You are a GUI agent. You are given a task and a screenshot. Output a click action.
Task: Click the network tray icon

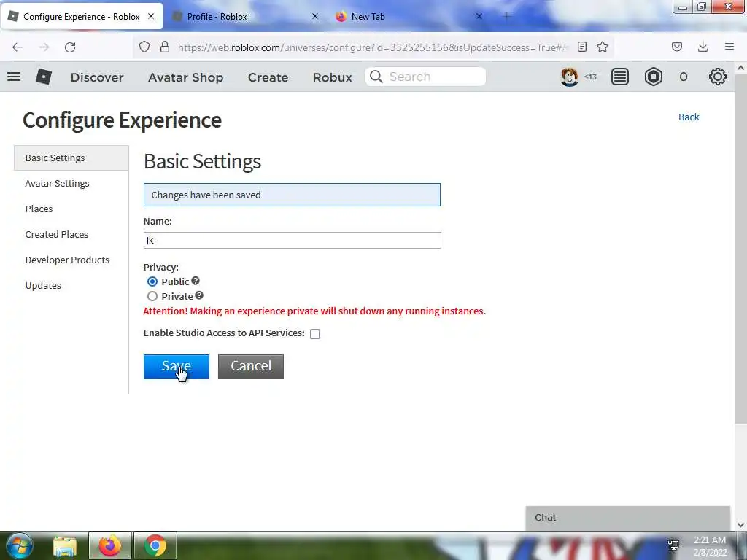[673, 545]
